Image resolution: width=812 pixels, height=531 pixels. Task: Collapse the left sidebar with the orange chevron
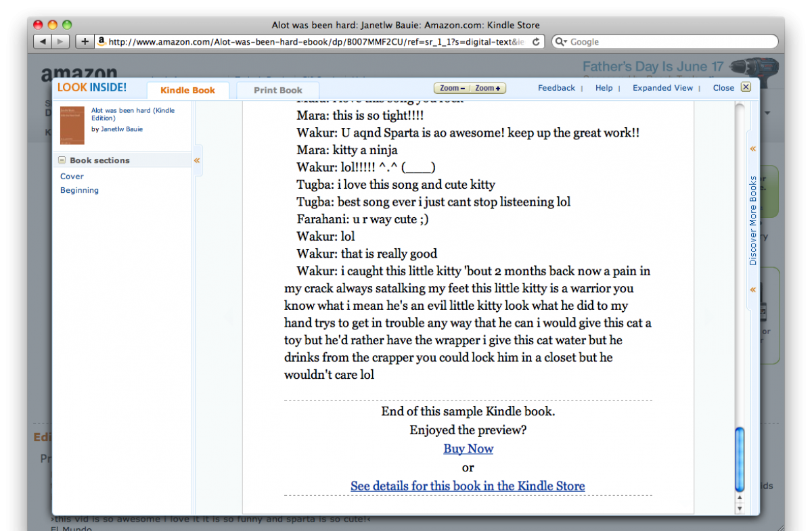pos(197,160)
